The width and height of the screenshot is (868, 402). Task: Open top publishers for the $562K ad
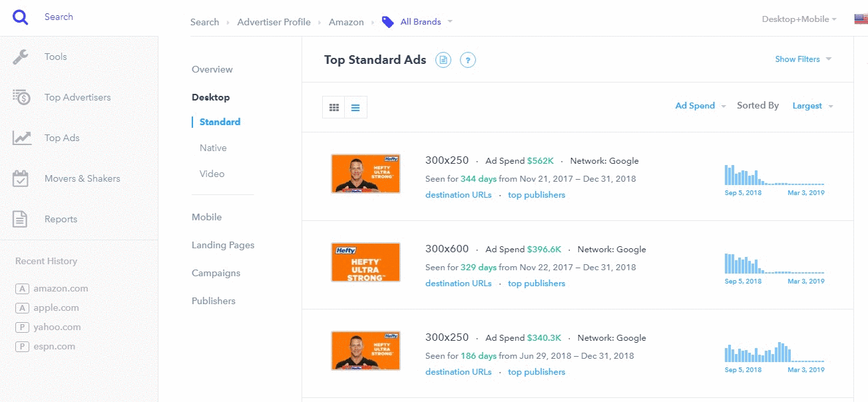click(x=537, y=195)
